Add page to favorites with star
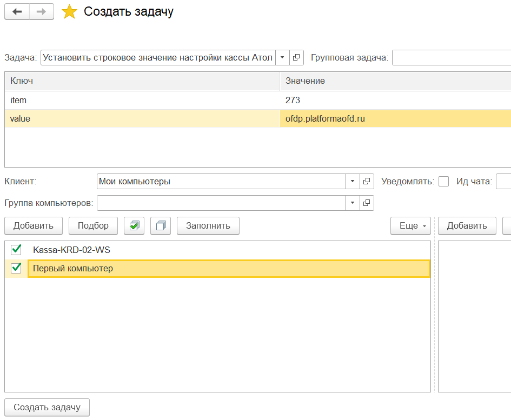The height and width of the screenshot is (420, 511). pyautogui.click(x=69, y=12)
